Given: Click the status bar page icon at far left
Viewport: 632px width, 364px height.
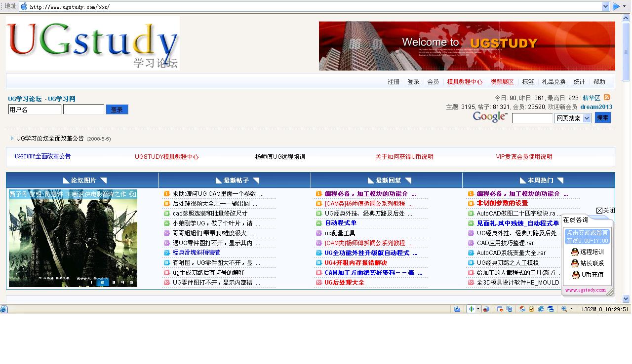Looking at the screenshot, I should [4, 309].
